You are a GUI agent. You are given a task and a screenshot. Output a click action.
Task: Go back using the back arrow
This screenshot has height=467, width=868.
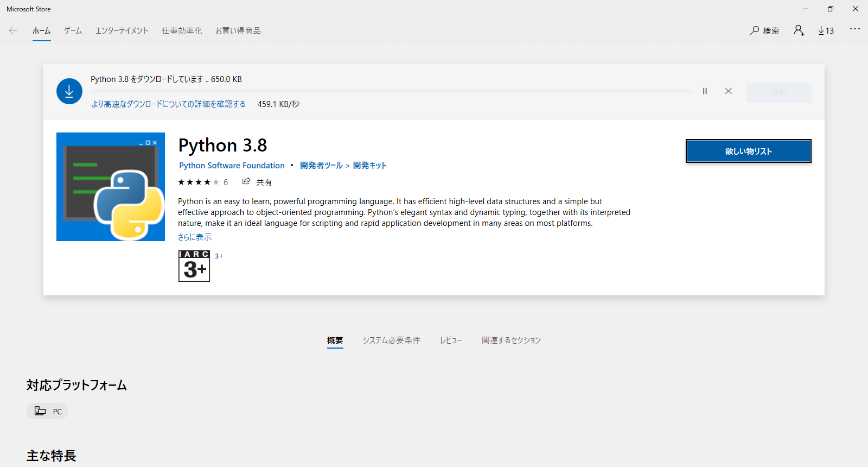click(x=13, y=31)
